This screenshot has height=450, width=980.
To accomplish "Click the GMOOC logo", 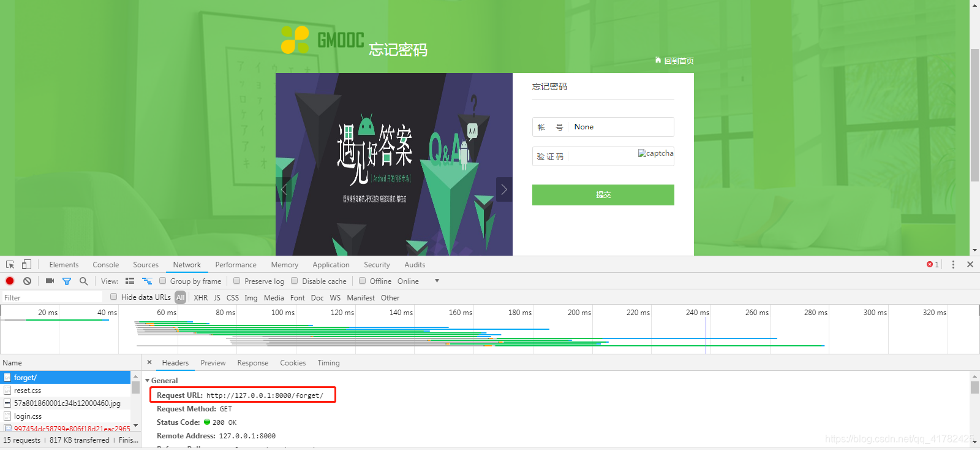I will (323, 40).
